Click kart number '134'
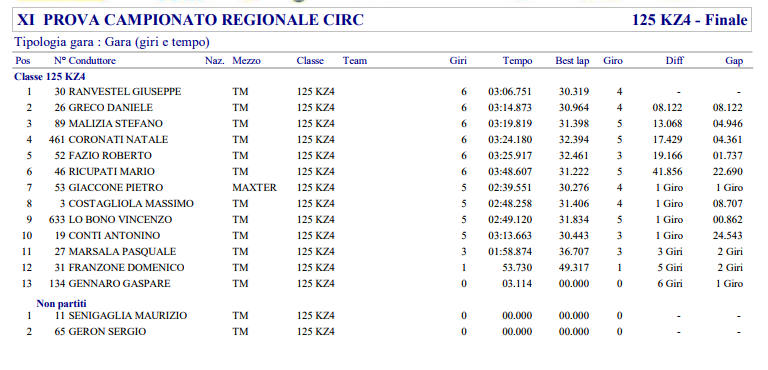 pyautogui.click(x=57, y=284)
